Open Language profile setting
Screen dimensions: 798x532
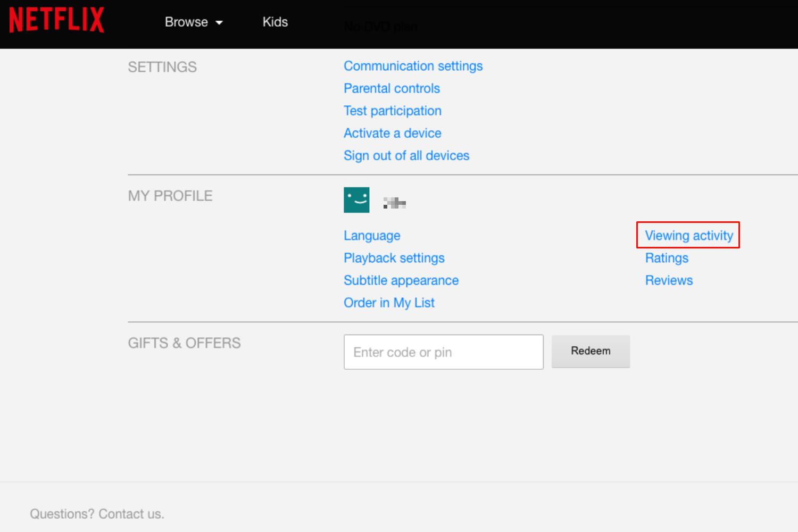(372, 236)
